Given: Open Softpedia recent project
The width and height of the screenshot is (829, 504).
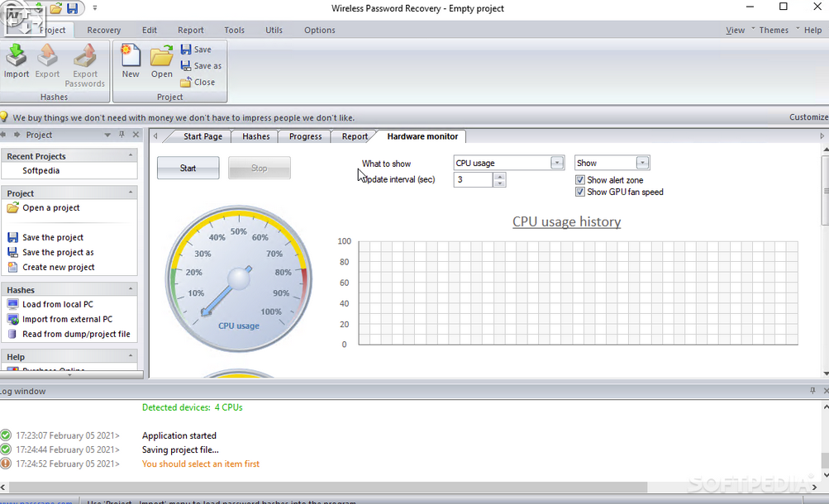Looking at the screenshot, I should click(x=40, y=171).
